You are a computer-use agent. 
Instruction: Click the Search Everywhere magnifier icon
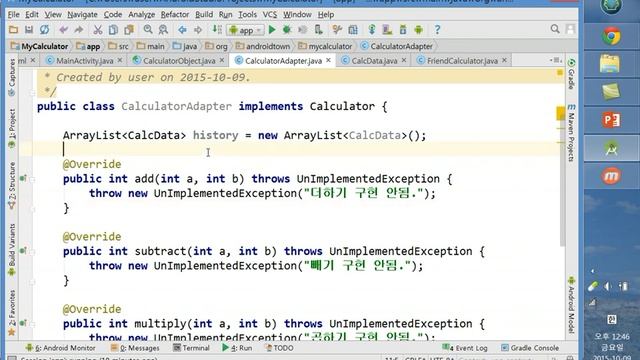[555, 29]
